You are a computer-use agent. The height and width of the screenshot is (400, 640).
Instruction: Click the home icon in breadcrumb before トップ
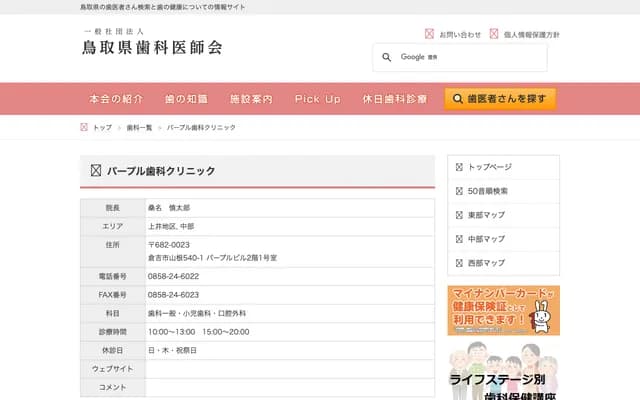[84, 128]
